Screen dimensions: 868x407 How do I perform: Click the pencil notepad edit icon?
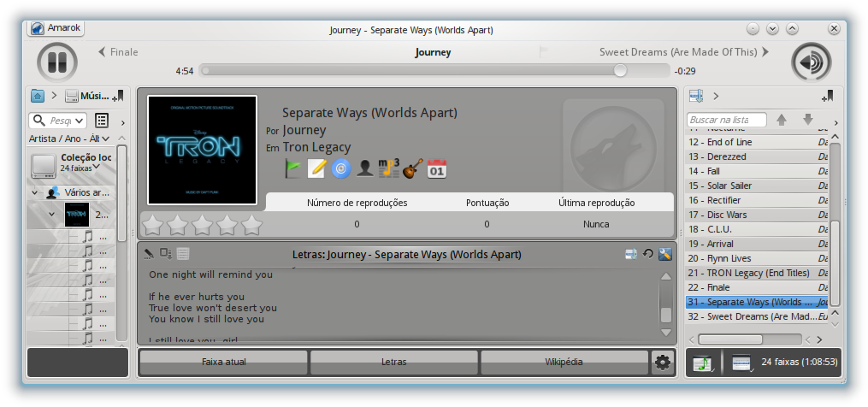tap(317, 168)
